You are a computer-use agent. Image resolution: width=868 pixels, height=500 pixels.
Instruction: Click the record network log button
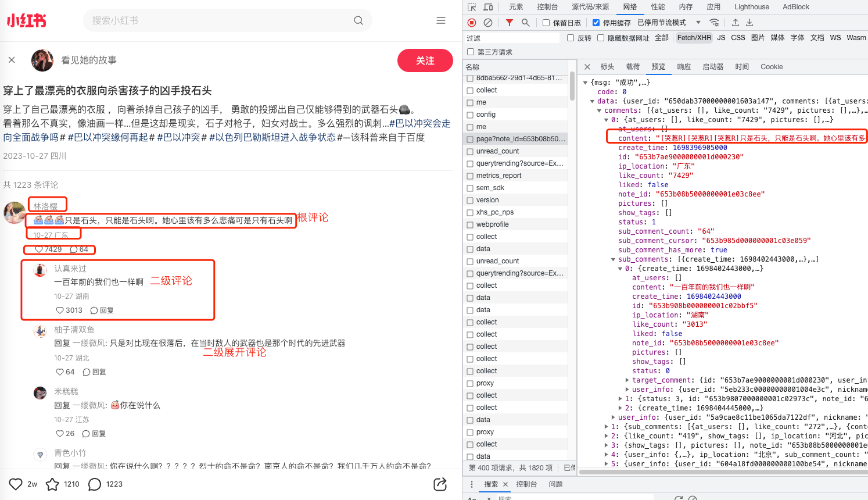click(472, 23)
